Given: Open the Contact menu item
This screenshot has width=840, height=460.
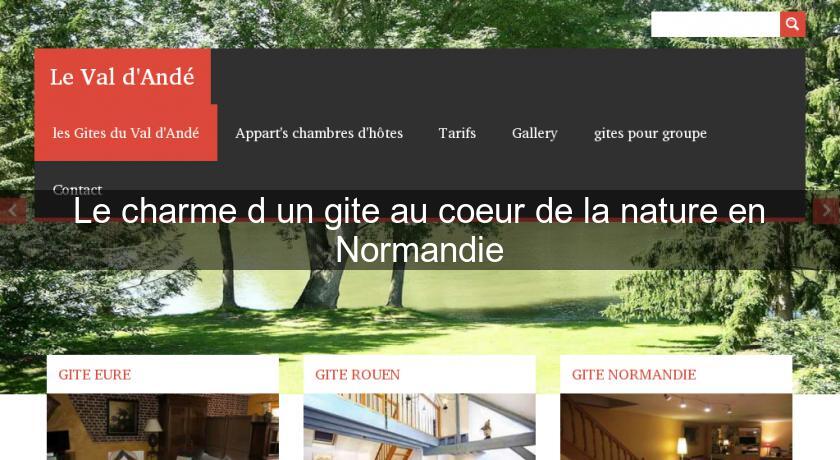Looking at the screenshot, I should (77, 189).
